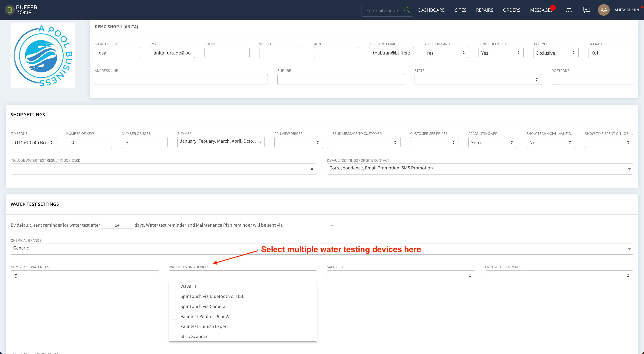This screenshot has width=644, height=354.
Task: Go to the Dashboard menu
Action: coord(431,10)
